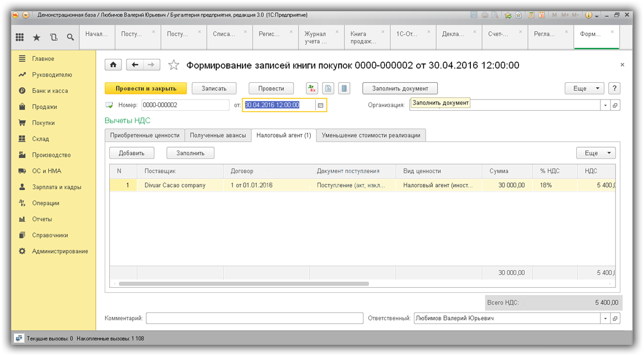The image size is (644, 356).
Task: Switch to Полученные авансы tab
Action: (x=218, y=135)
